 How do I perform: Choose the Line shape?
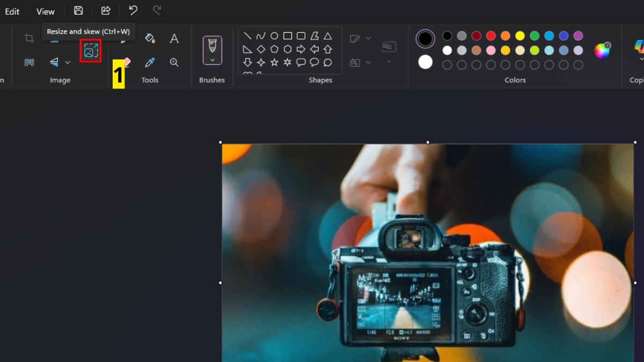click(x=247, y=36)
